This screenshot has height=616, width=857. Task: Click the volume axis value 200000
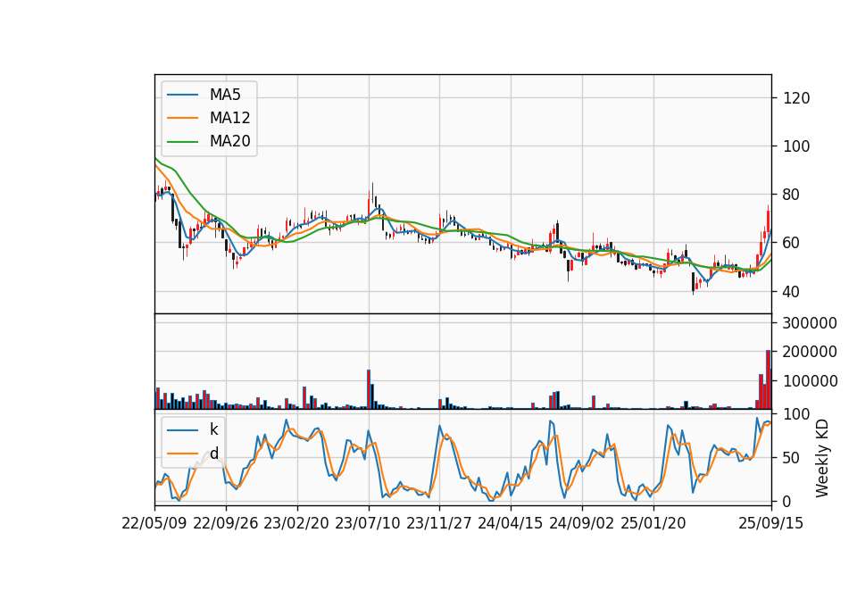click(810, 352)
